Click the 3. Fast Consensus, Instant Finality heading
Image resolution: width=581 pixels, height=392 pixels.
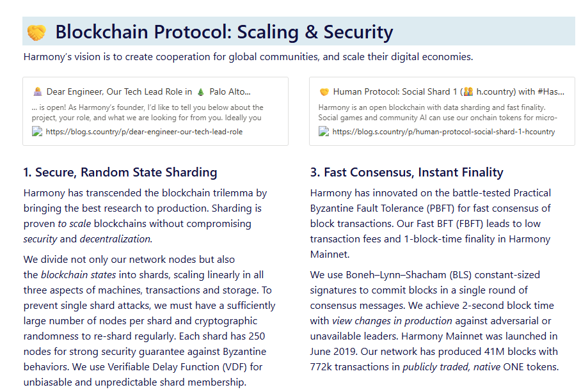(x=406, y=173)
